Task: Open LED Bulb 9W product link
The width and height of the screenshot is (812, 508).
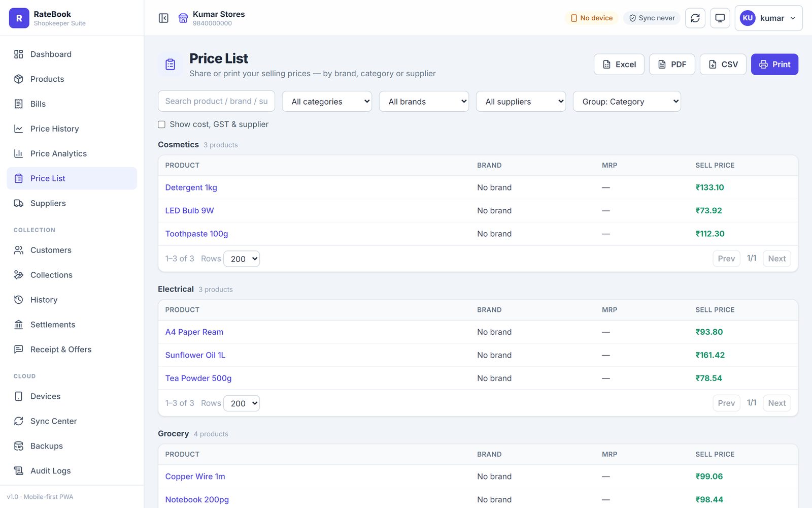Action: pyautogui.click(x=189, y=210)
